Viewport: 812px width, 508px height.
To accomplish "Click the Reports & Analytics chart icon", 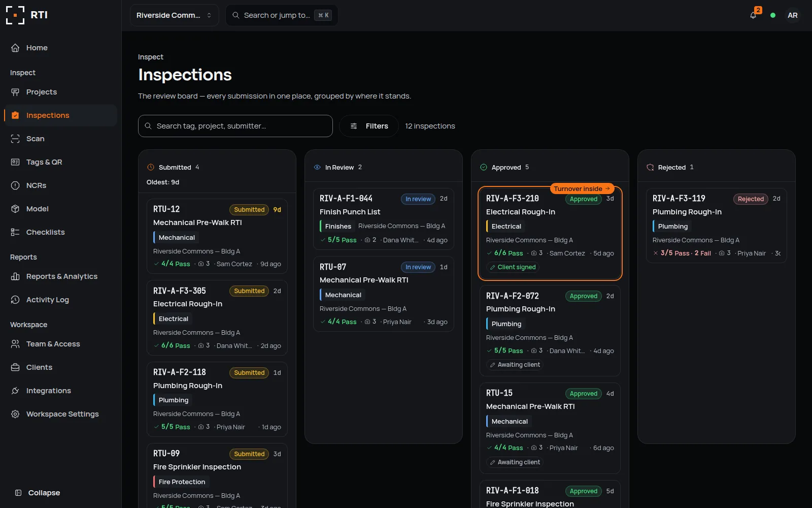I will pos(15,276).
